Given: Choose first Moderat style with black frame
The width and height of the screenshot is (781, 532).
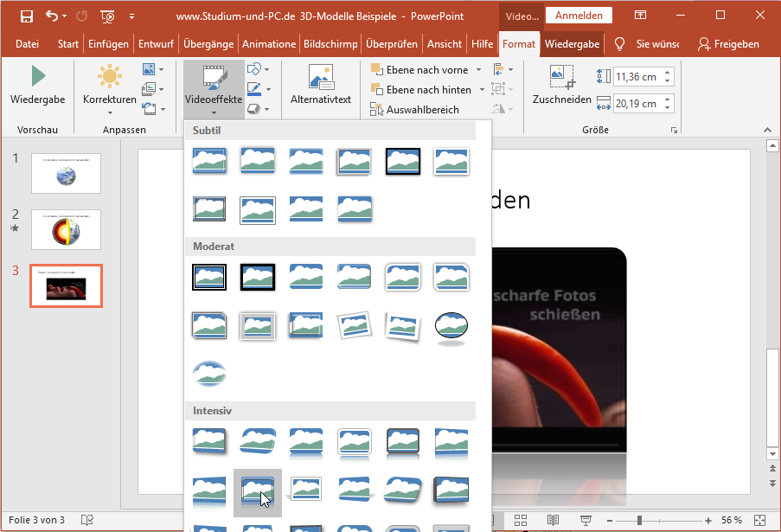Looking at the screenshot, I should [x=209, y=277].
